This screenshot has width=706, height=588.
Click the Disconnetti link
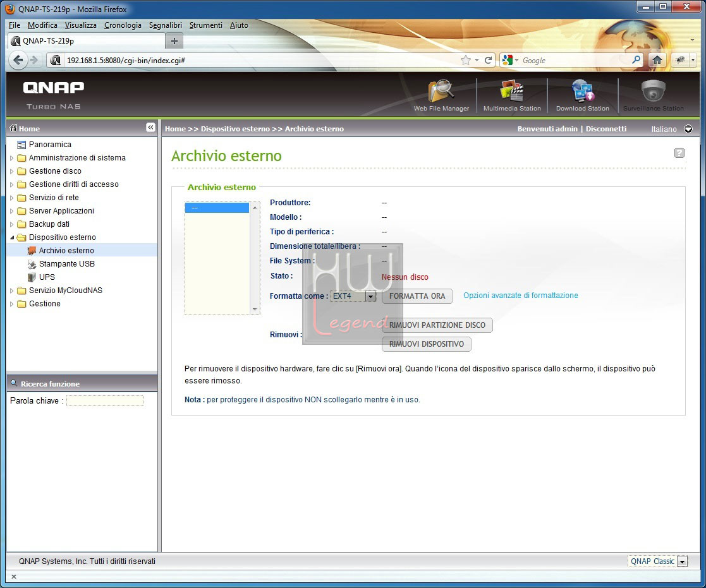606,129
